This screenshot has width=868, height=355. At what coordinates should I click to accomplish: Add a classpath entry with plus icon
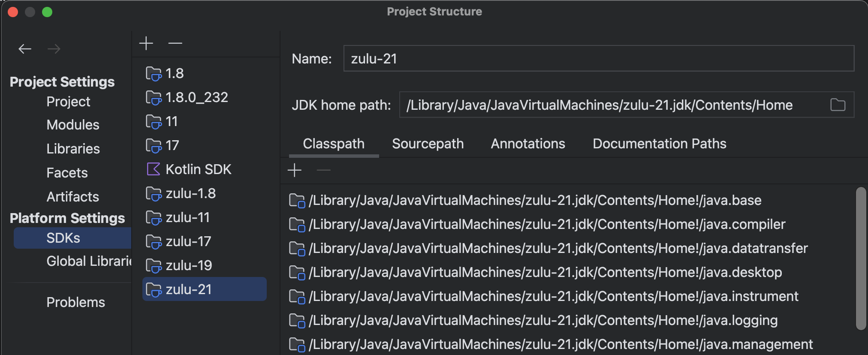click(x=295, y=170)
